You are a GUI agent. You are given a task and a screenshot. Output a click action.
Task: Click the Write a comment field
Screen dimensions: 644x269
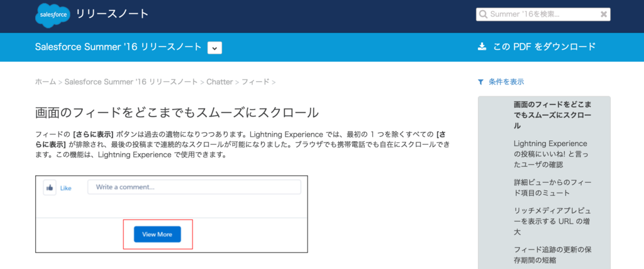coord(194,187)
